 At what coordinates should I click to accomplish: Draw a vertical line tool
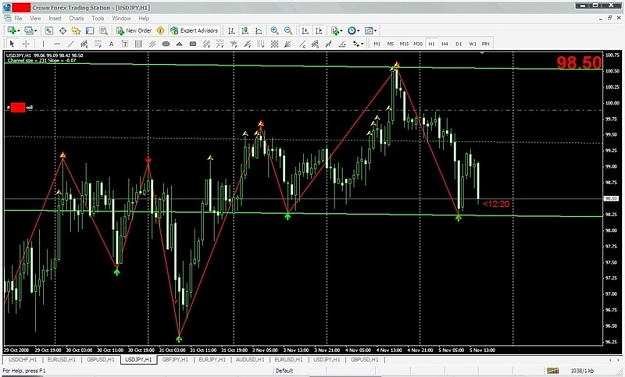(x=43, y=44)
